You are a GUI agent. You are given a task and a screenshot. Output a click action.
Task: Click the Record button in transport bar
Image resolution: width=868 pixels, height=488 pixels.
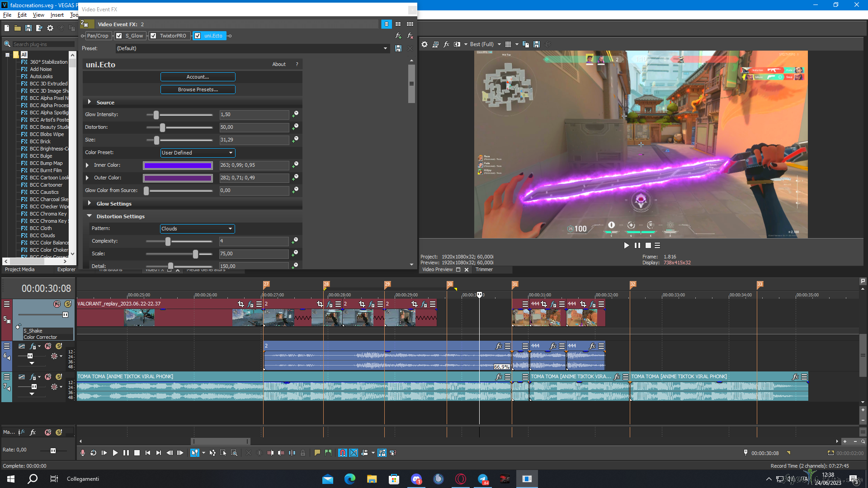click(83, 453)
